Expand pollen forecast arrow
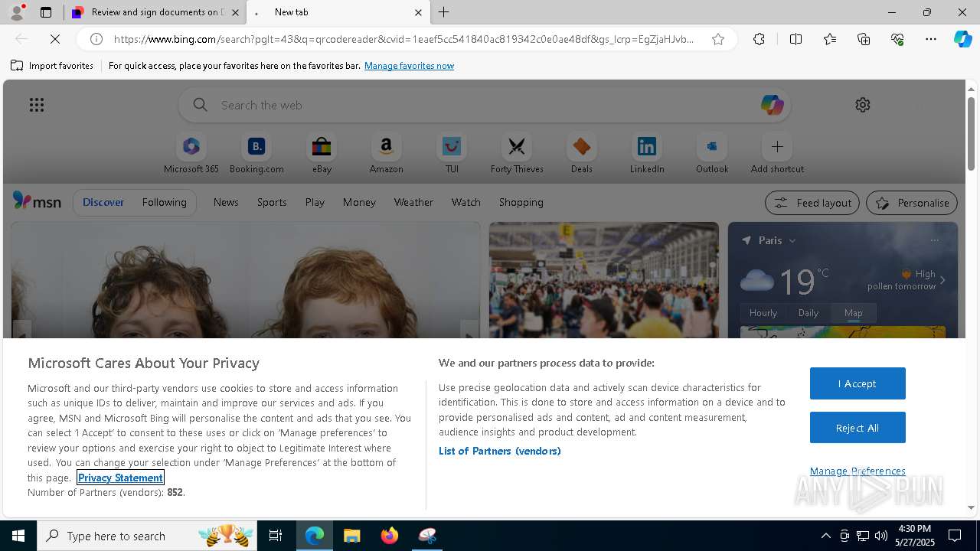This screenshot has width=980, height=551. [942, 280]
